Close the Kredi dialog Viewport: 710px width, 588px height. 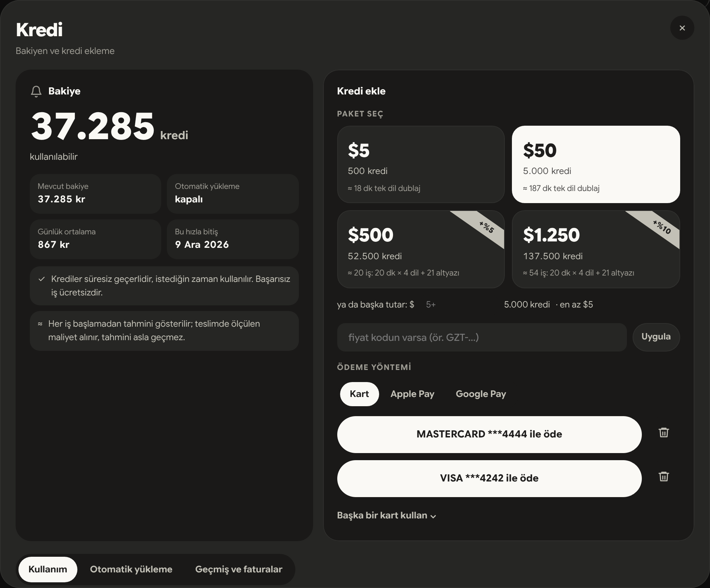(x=682, y=28)
